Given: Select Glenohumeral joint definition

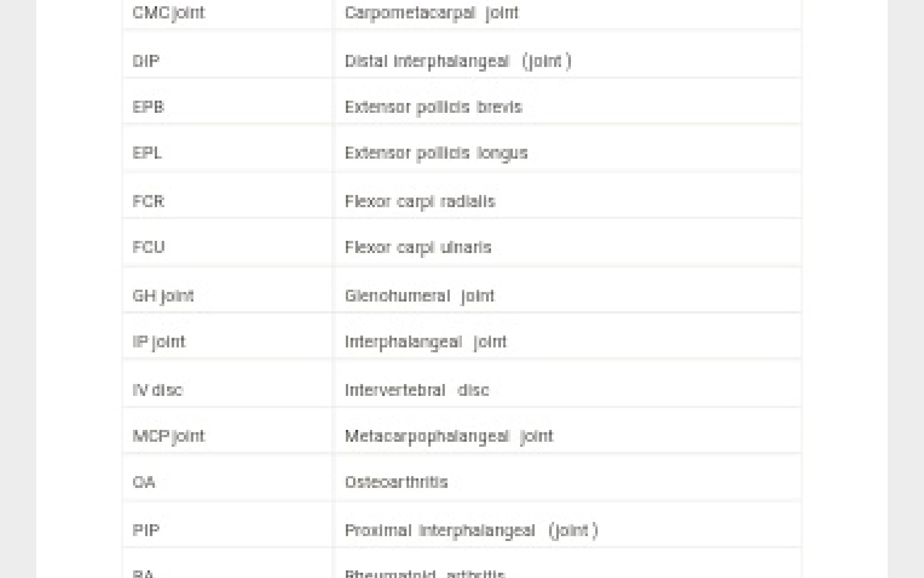Looking at the screenshot, I should [x=420, y=296].
